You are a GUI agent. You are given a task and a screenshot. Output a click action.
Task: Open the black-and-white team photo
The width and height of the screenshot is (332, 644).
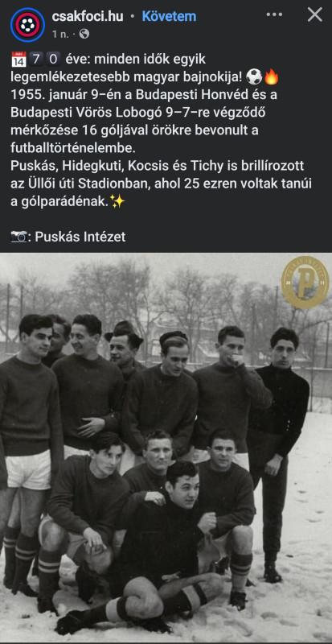point(166,448)
